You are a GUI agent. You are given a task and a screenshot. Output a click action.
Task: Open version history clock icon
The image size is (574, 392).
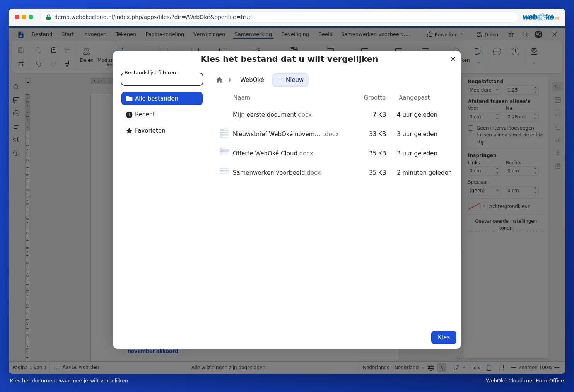coord(516,51)
